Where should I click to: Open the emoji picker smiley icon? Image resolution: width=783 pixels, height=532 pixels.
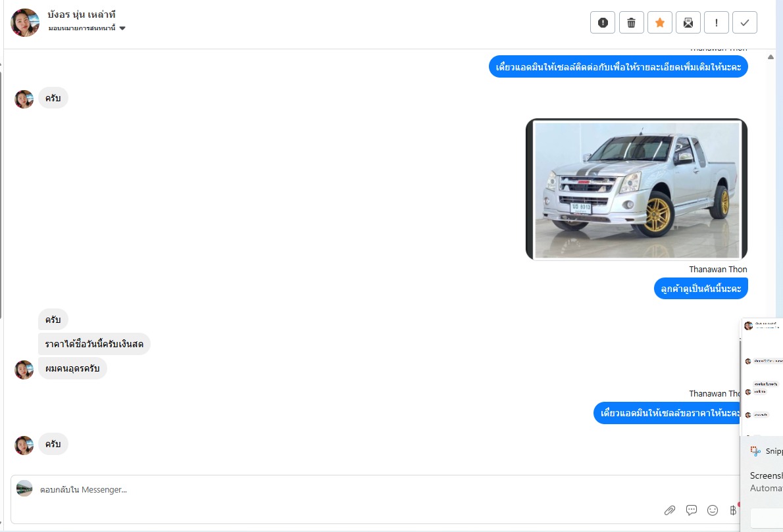(x=713, y=510)
